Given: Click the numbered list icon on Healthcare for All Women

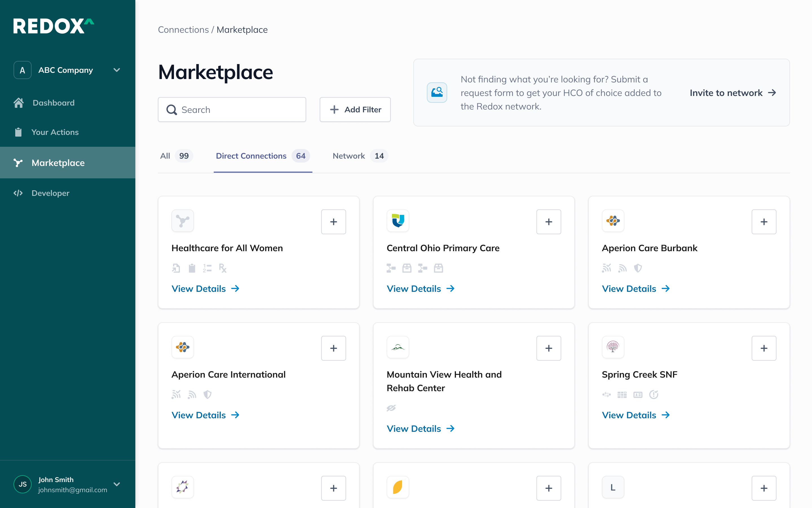Looking at the screenshot, I should 207,268.
